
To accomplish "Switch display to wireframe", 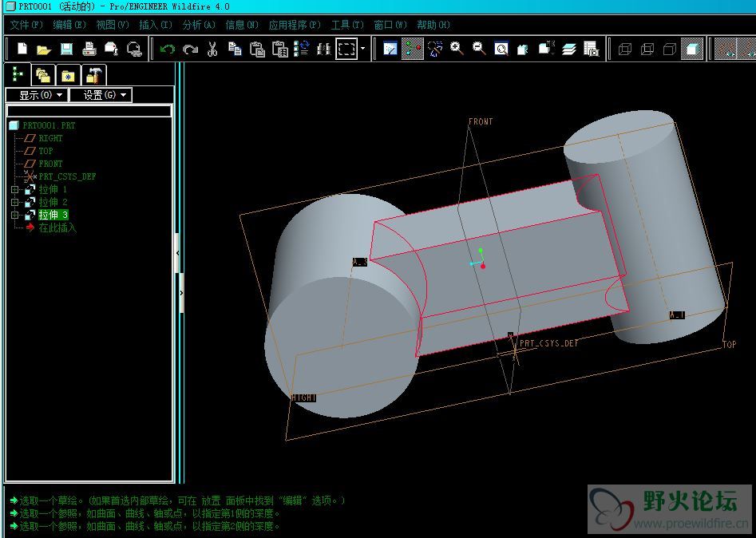I will [625, 49].
